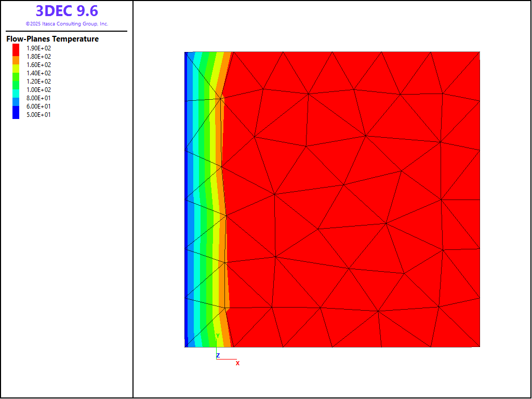Click the red X axis label
The height and width of the screenshot is (399, 532).
tap(238, 363)
